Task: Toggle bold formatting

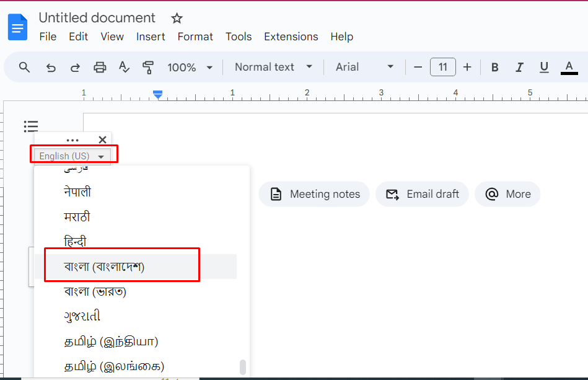Action: point(495,68)
